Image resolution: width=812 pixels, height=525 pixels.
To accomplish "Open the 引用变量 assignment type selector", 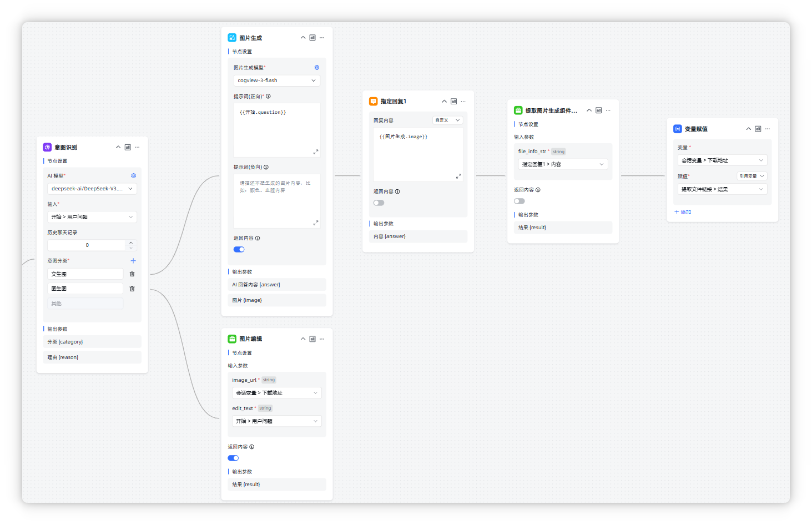I will (752, 176).
